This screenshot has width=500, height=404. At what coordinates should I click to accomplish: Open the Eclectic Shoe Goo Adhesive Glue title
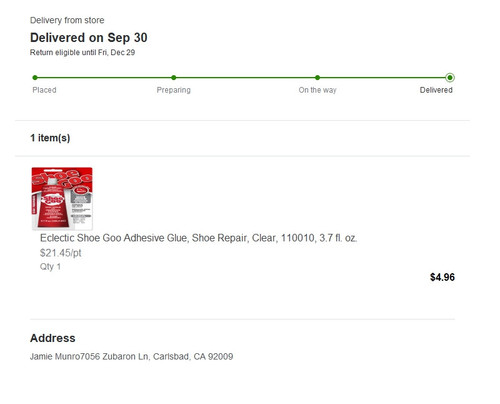pos(199,238)
